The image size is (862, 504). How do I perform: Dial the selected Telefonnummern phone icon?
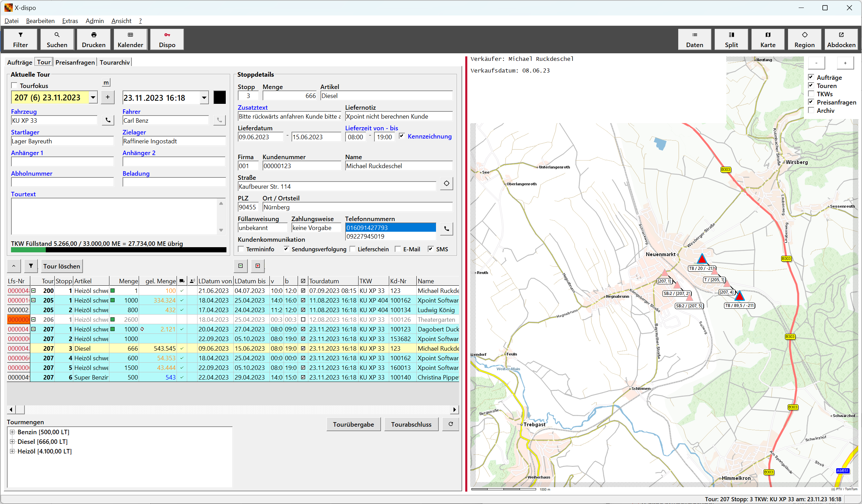point(446,229)
